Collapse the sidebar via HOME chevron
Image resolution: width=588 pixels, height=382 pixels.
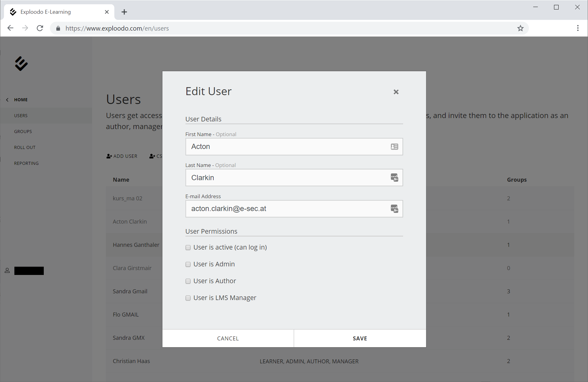[x=7, y=100]
